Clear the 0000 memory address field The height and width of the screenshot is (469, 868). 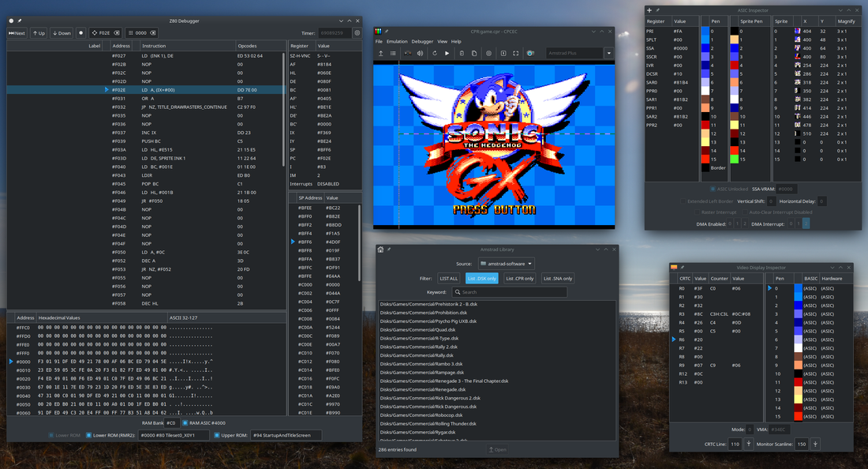tap(153, 33)
